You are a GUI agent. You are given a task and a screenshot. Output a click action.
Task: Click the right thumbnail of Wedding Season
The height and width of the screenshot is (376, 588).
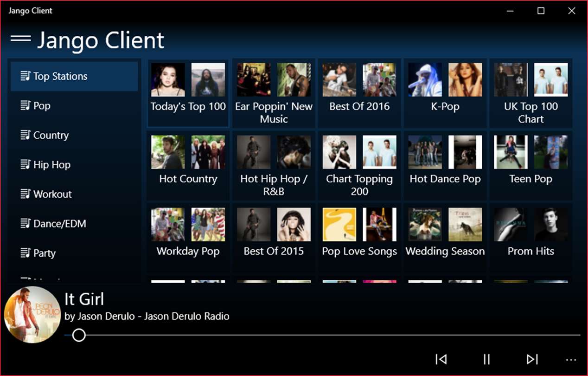click(465, 225)
